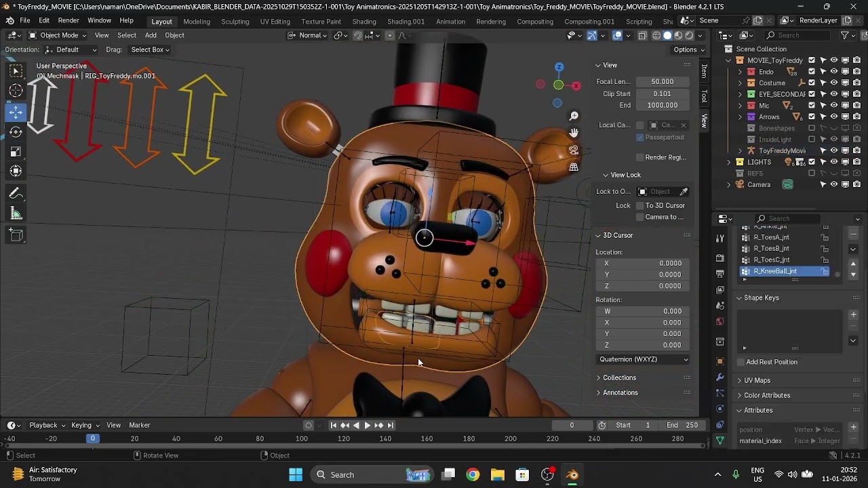Hide LIGHTS collection in viewport
The image size is (868, 488).
click(834, 162)
